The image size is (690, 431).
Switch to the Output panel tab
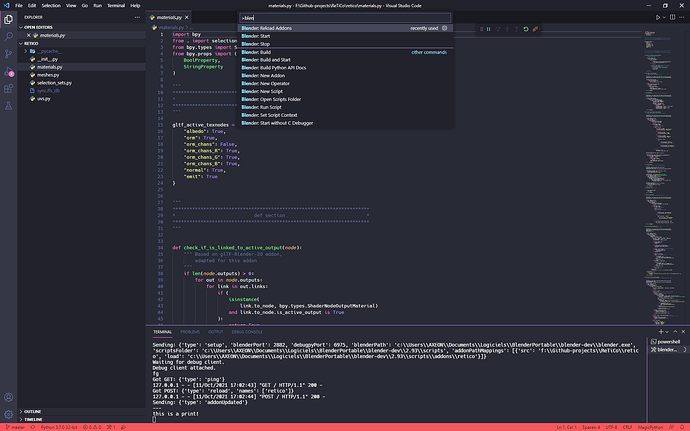point(216,332)
